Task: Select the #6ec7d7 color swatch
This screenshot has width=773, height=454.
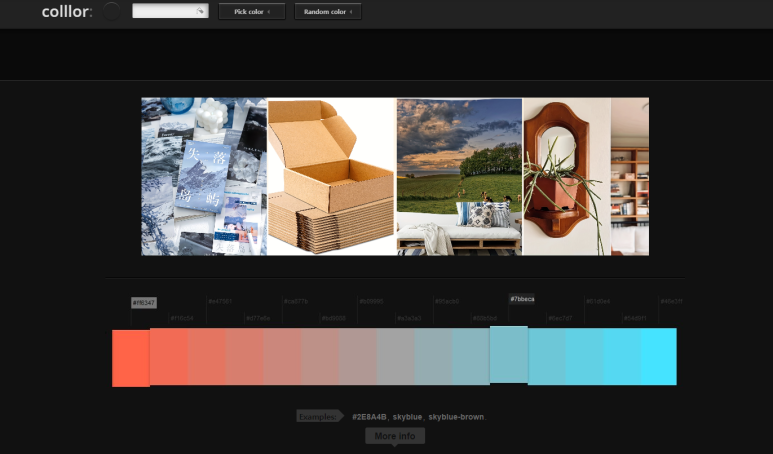Action: (546, 356)
